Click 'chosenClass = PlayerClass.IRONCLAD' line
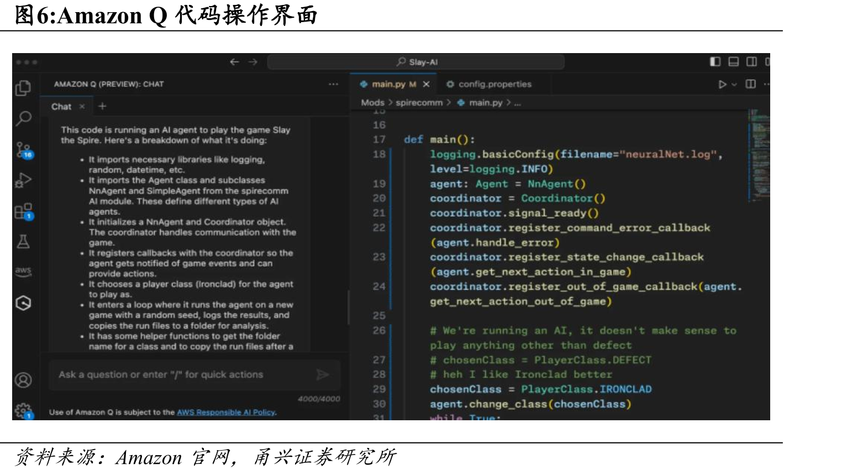The height and width of the screenshot is (475, 868). (541, 389)
